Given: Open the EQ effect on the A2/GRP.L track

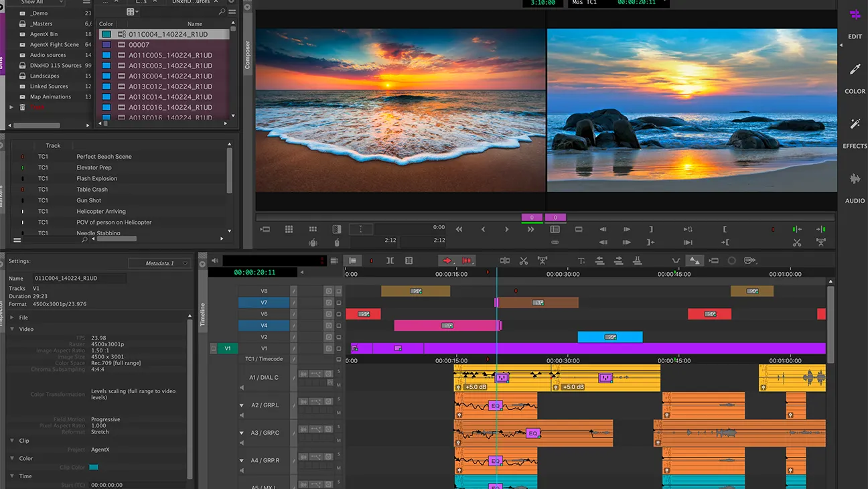Looking at the screenshot, I should (494, 405).
